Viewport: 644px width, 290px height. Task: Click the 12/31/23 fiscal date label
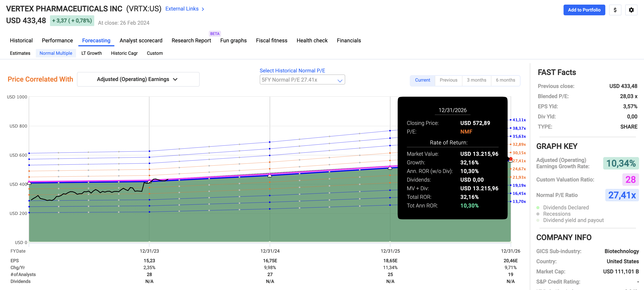(x=149, y=251)
